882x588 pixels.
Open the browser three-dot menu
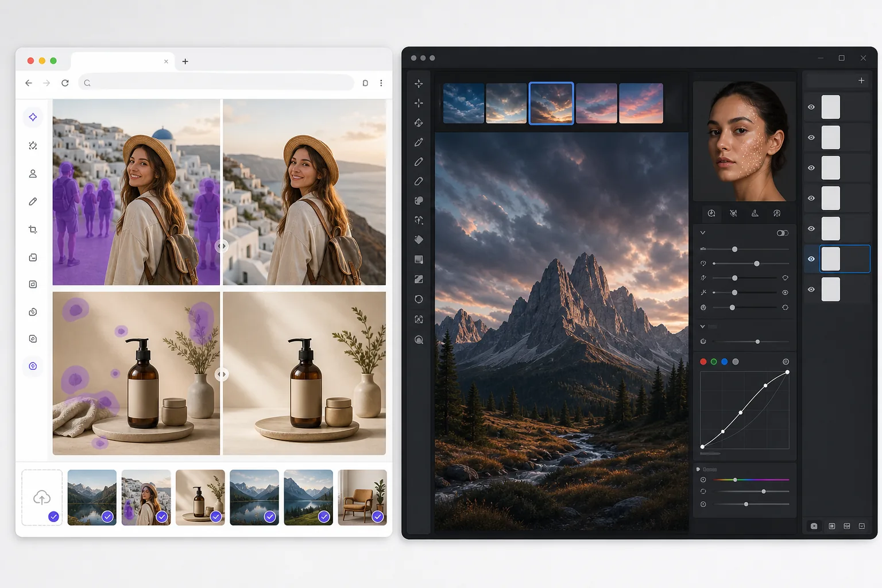(381, 83)
